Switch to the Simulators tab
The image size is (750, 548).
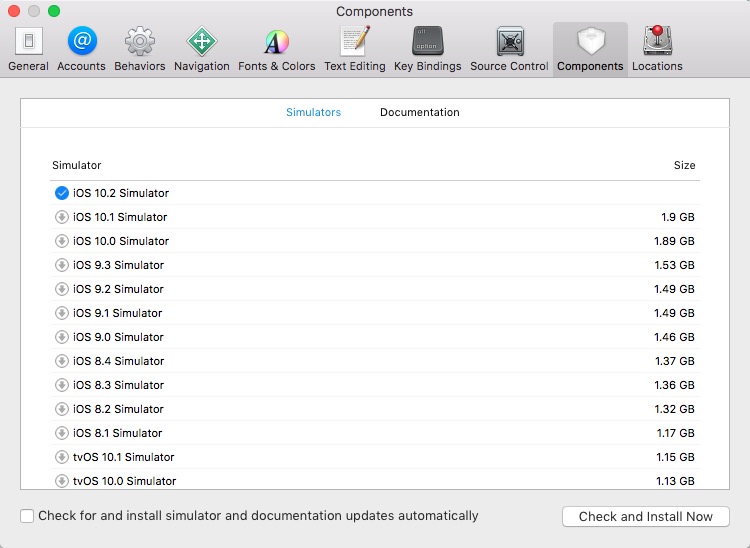pyautogui.click(x=313, y=112)
